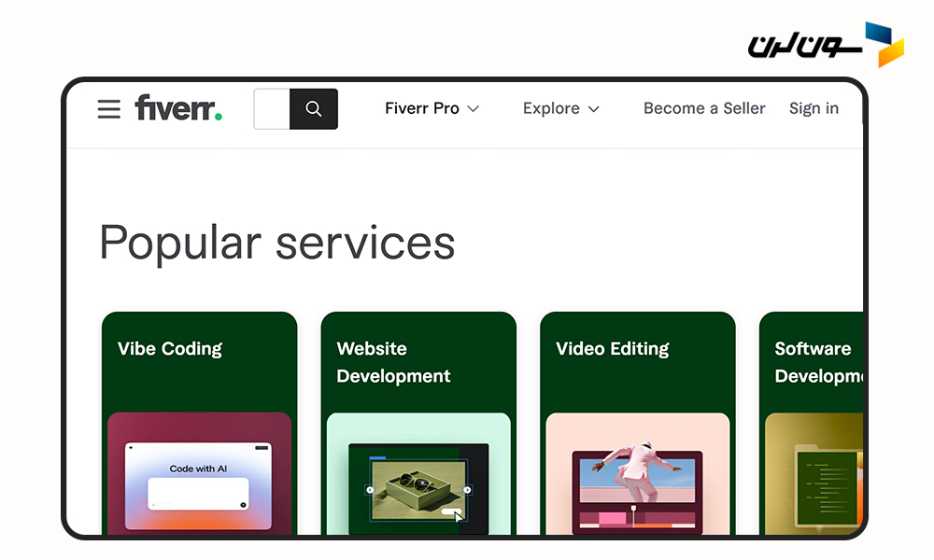This screenshot has width=934, height=560.
Task: Click the dancing figure in Video Editing image
Action: point(639,471)
